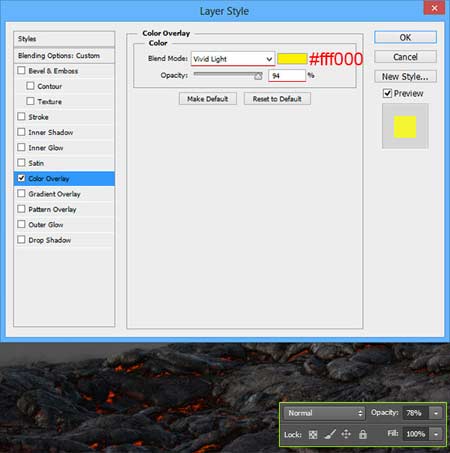Click the New Style... button

pyautogui.click(x=405, y=77)
